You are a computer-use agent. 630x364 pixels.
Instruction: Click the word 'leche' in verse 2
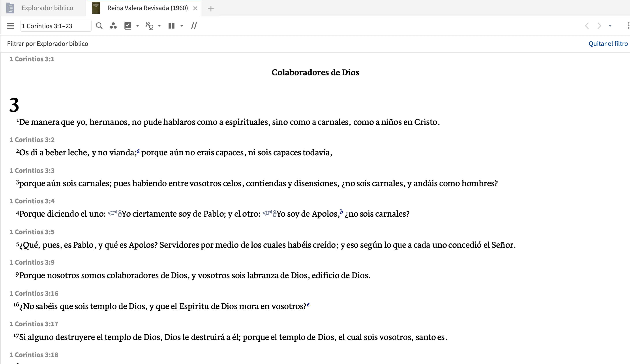pyautogui.click(x=77, y=152)
